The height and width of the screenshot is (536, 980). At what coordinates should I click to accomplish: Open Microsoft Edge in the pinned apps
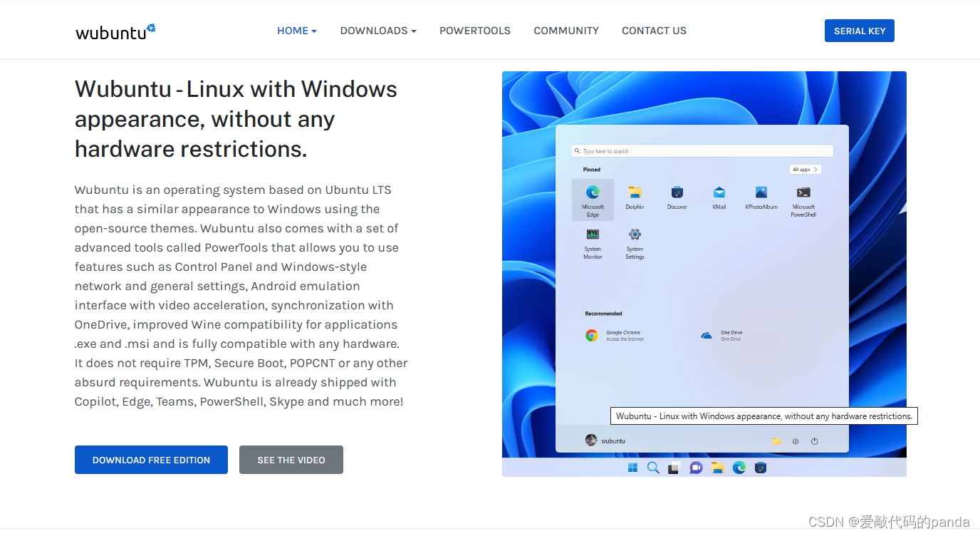[x=593, y=200]
